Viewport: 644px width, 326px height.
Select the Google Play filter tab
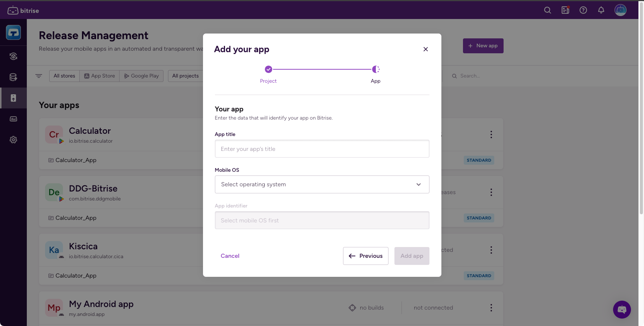(142, 76)
